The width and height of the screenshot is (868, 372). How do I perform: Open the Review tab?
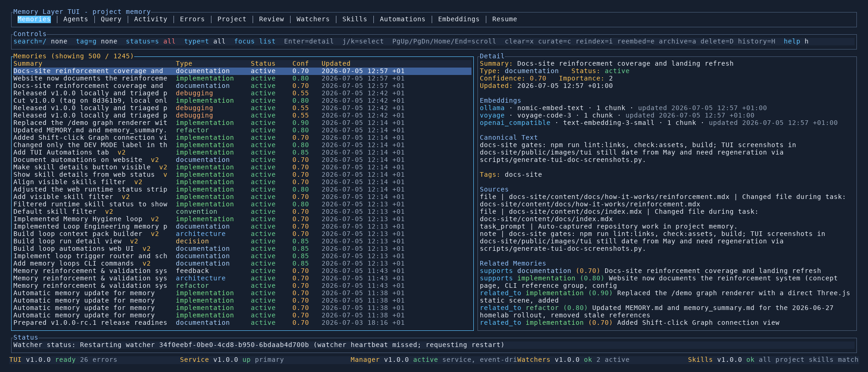272,19
